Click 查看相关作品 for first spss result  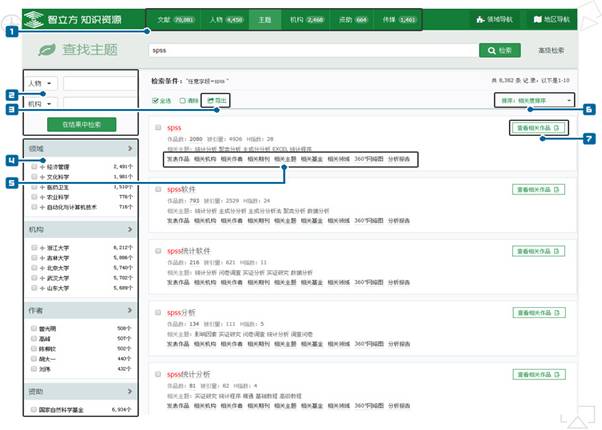pyautogui.click(x=539, y=128)
